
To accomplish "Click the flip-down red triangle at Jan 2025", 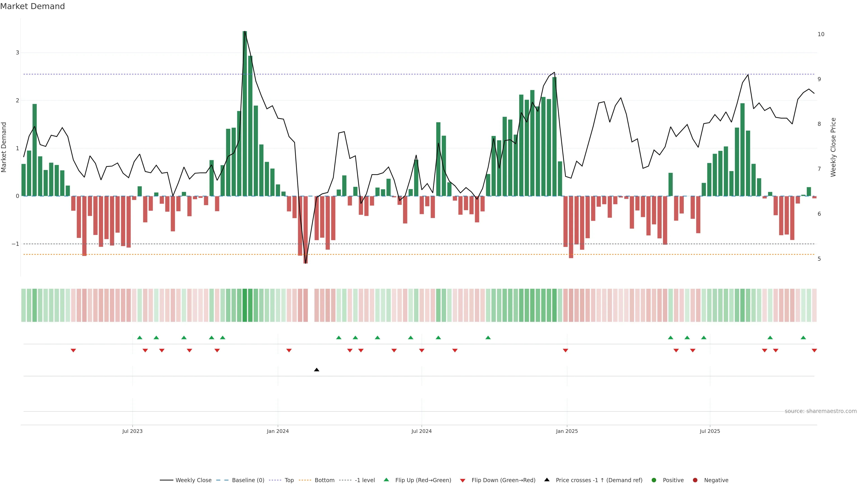I will pyautogui.click(x=565, y=351).
